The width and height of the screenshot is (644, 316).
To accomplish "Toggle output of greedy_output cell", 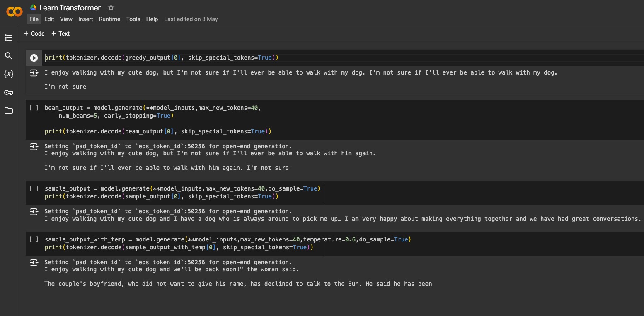I will click(x=34, y=73).
